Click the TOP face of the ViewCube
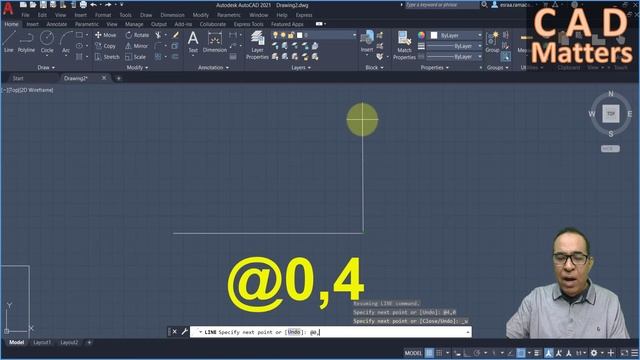This screenshot has height=360, width=640. tap(611, 114)
